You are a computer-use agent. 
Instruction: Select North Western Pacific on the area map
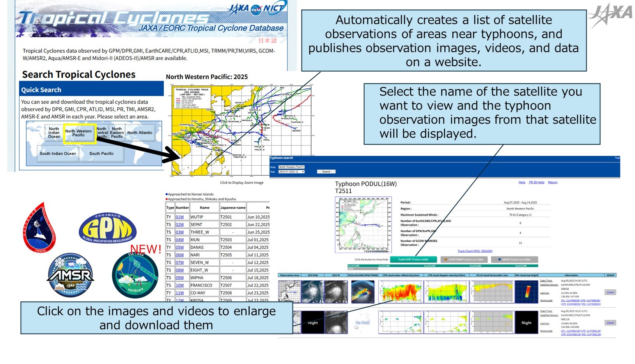(78, 133)
